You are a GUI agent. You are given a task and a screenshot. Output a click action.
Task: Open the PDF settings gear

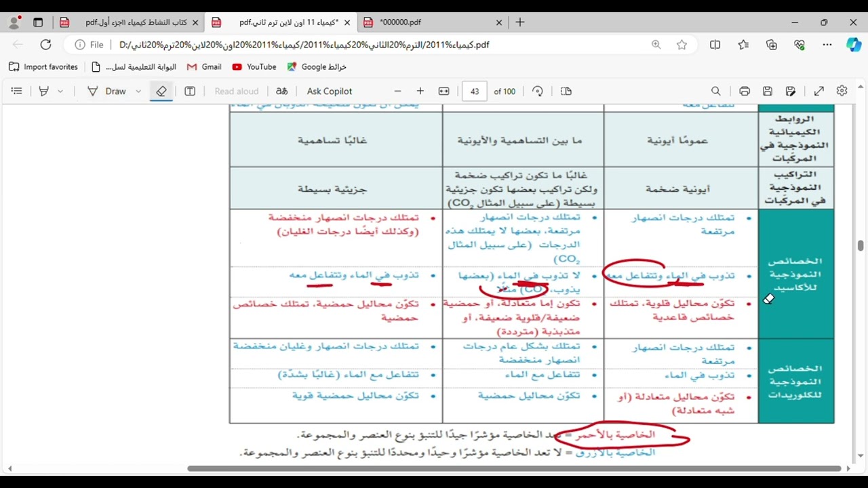coord(842,91)
